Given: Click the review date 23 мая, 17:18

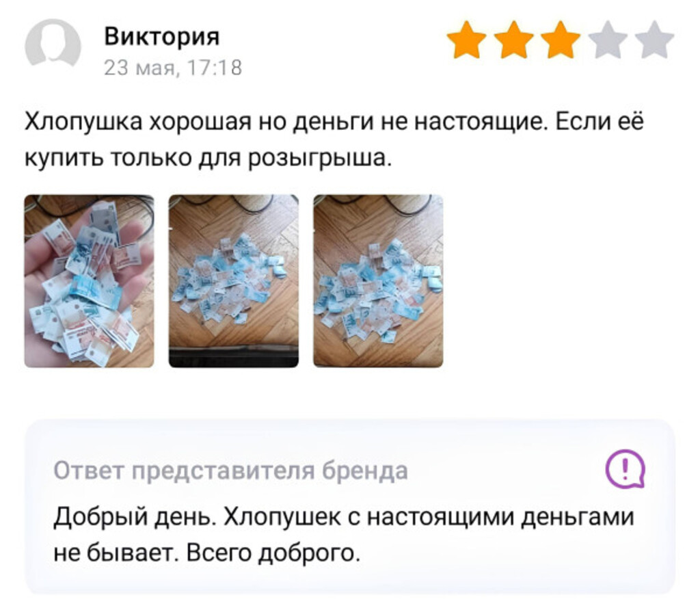Looking at the screenshot, I should (173, 68).
